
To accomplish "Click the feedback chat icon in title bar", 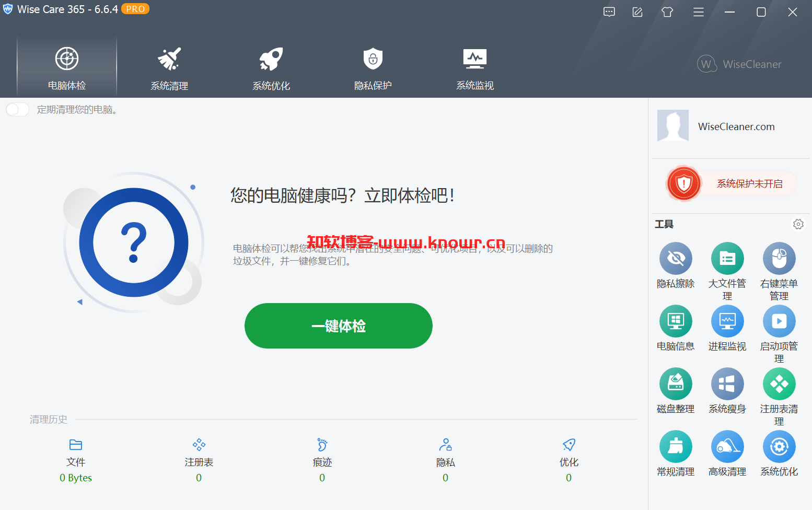I will point(609,12).
